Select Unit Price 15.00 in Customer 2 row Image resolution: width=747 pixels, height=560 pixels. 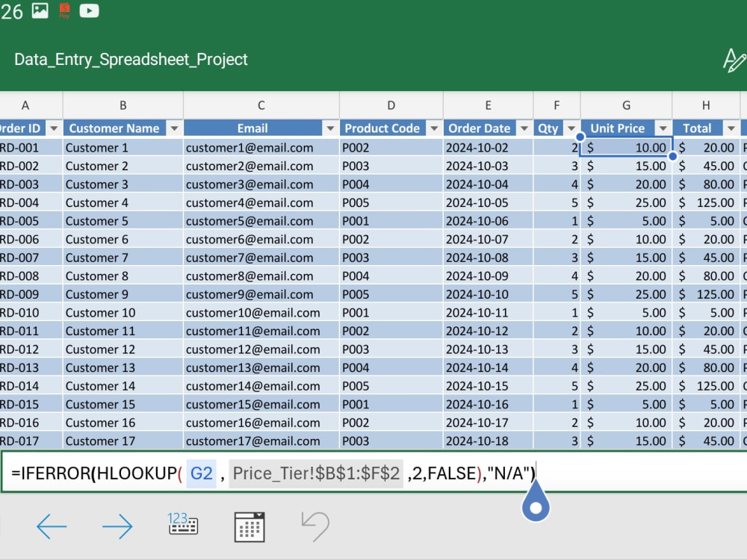point(627,167)
